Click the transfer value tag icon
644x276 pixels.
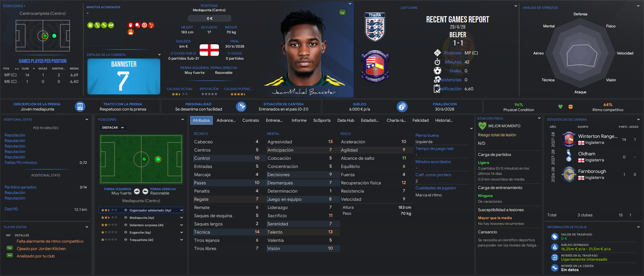tap(555, 237)
